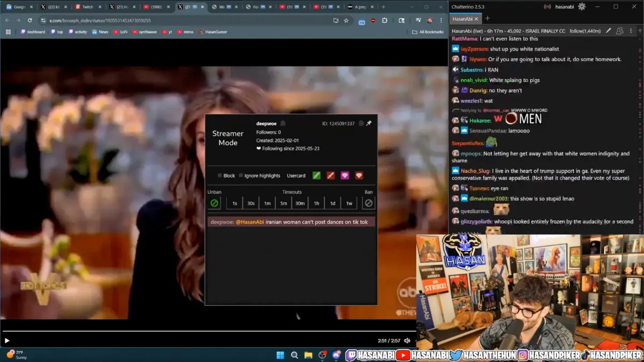This screenshot has height=362, width=644.
Task: Click the red sword unmod icon
Action: 331,175
